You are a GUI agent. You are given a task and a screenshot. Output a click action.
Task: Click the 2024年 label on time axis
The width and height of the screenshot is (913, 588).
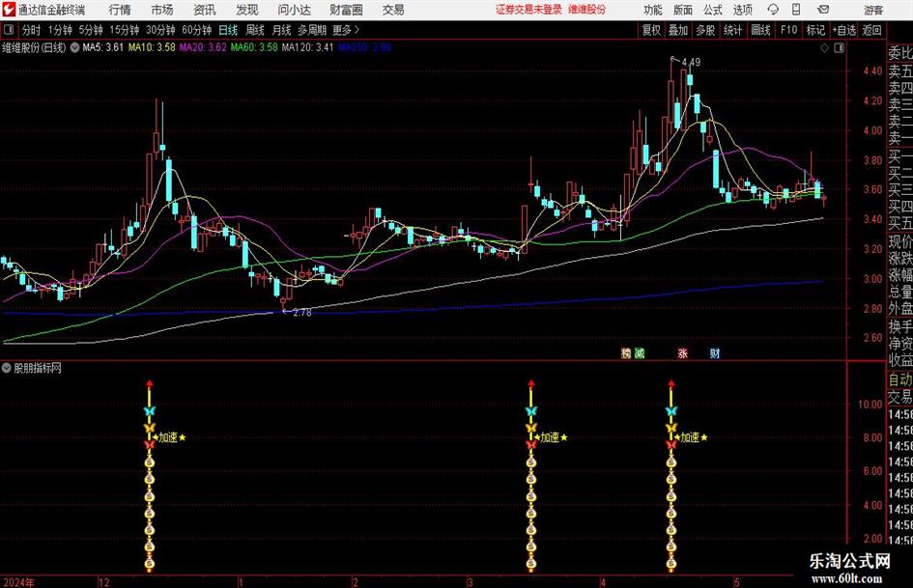tap(18, 582)
